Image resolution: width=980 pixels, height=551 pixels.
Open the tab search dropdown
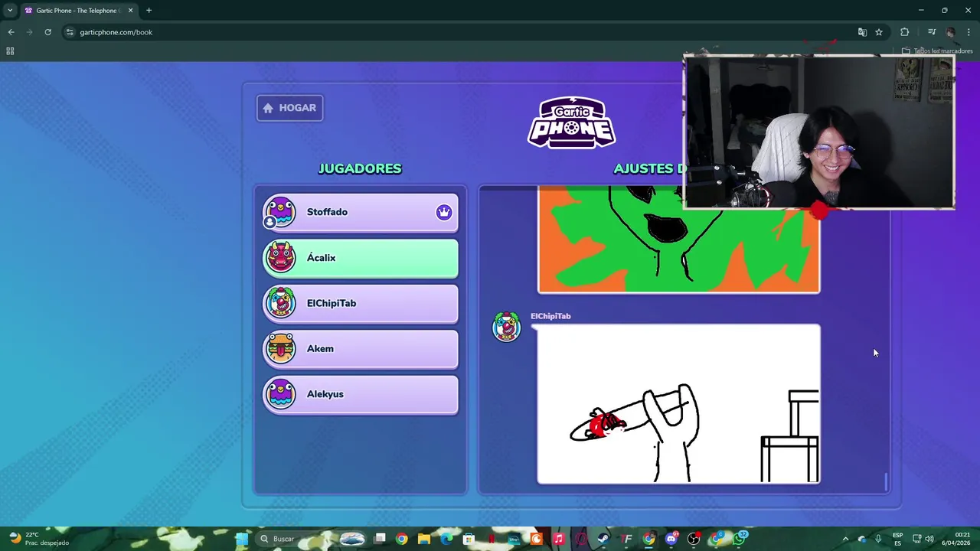pyautogui.click(x=10, y=11)
